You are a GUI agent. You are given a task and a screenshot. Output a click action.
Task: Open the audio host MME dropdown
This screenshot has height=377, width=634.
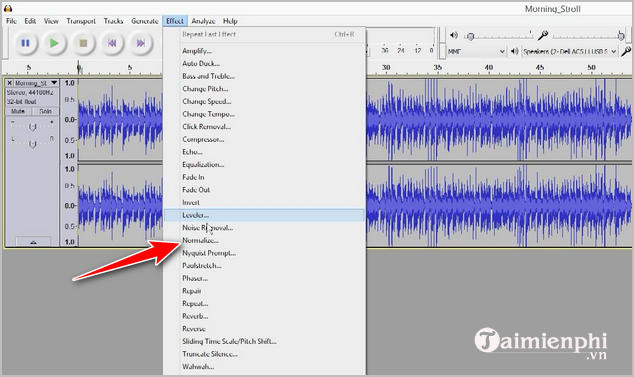pos(476,51)
